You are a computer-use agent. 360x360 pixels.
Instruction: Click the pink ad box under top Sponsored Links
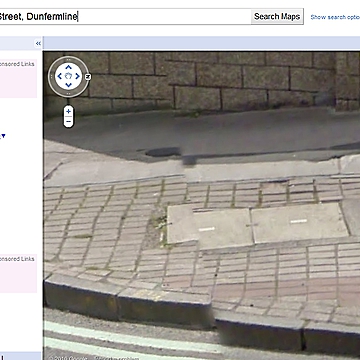tap(18, 83)
